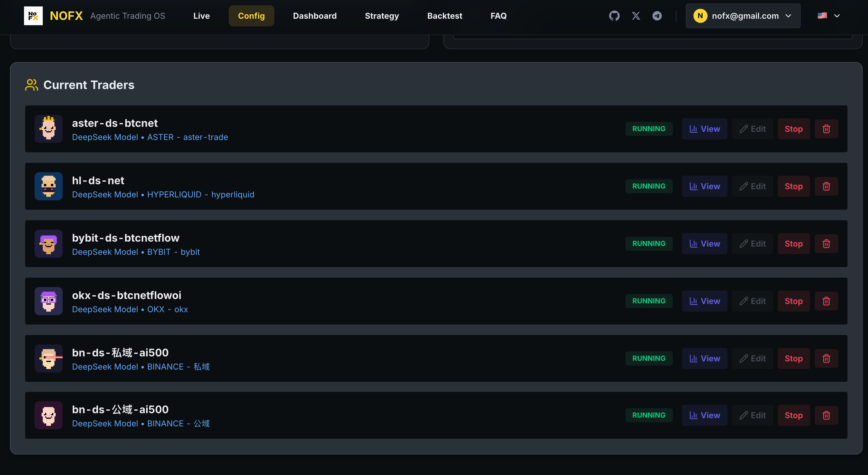Image resolution: width=868 pixels, height=475 pixels.
Task: Open the GitHub icon in the header
Action: pos(615,16)
